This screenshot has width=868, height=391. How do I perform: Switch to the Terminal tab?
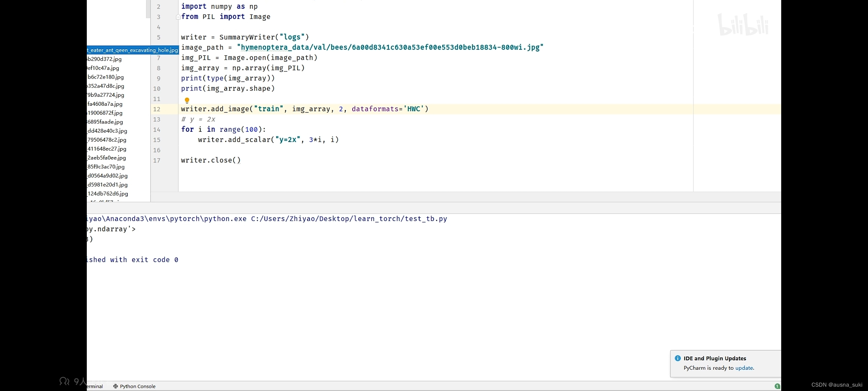tap(95, 386)
